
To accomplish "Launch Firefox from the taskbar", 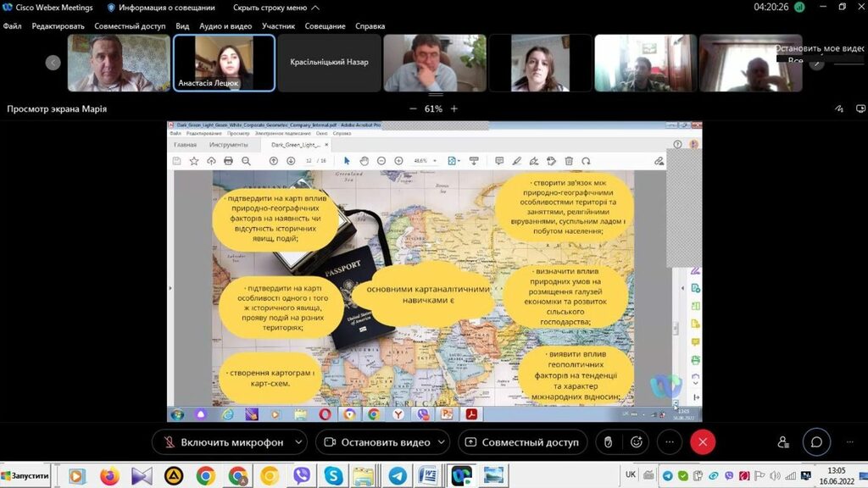I will click(x=109, y=476).
